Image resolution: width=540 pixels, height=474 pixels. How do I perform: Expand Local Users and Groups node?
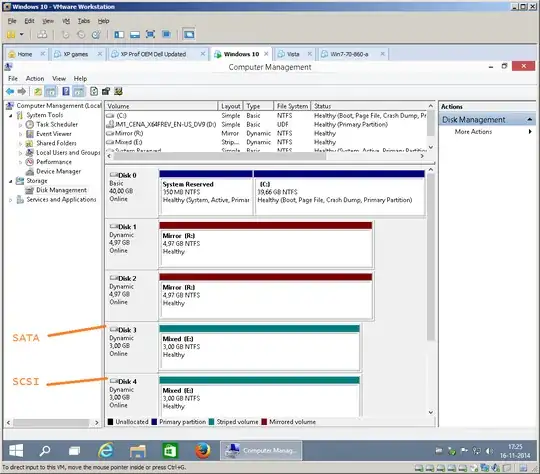[x=20, y=153]
